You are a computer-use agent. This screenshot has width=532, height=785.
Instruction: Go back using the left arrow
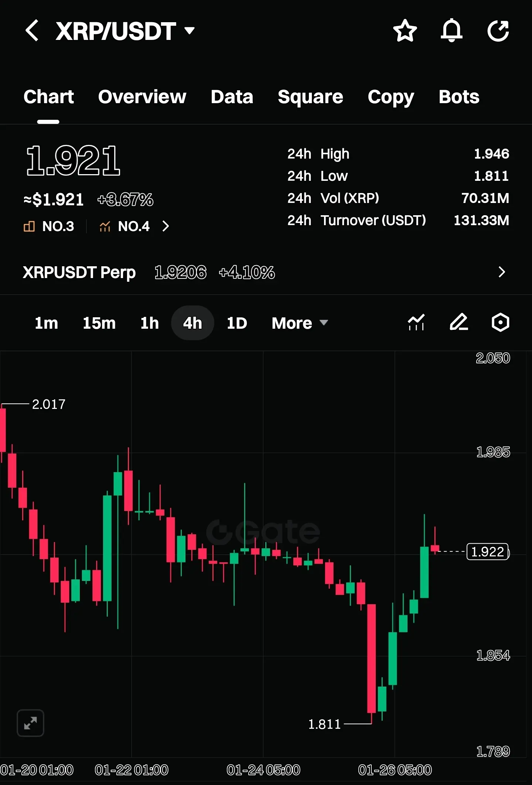pos(32,30)
